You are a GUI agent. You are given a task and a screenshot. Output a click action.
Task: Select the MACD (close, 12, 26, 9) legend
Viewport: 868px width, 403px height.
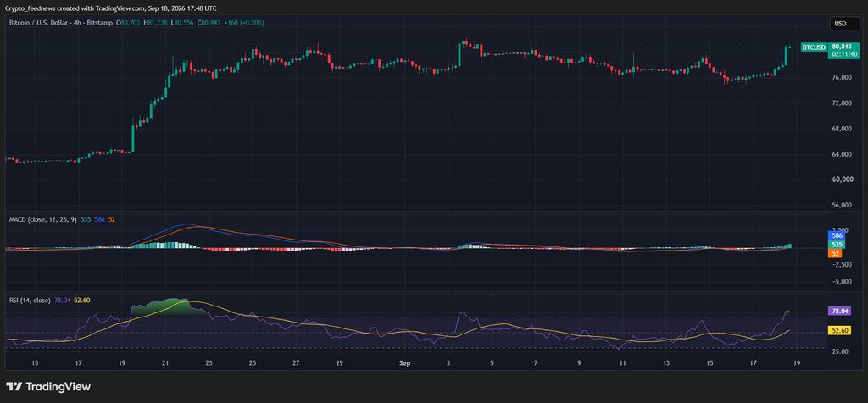point(43,219)
